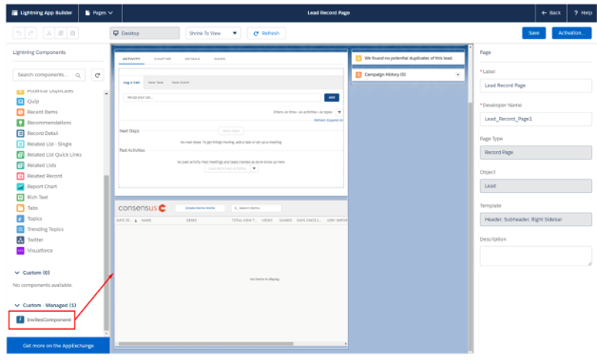The height and width of the screenshot is (364, 597).
Task: Click the refresh icon beside the component search
Action: point(98,75)
